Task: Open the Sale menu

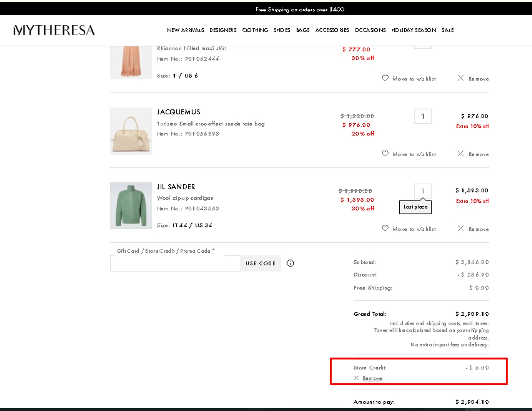Action: (x=448, y=30)
